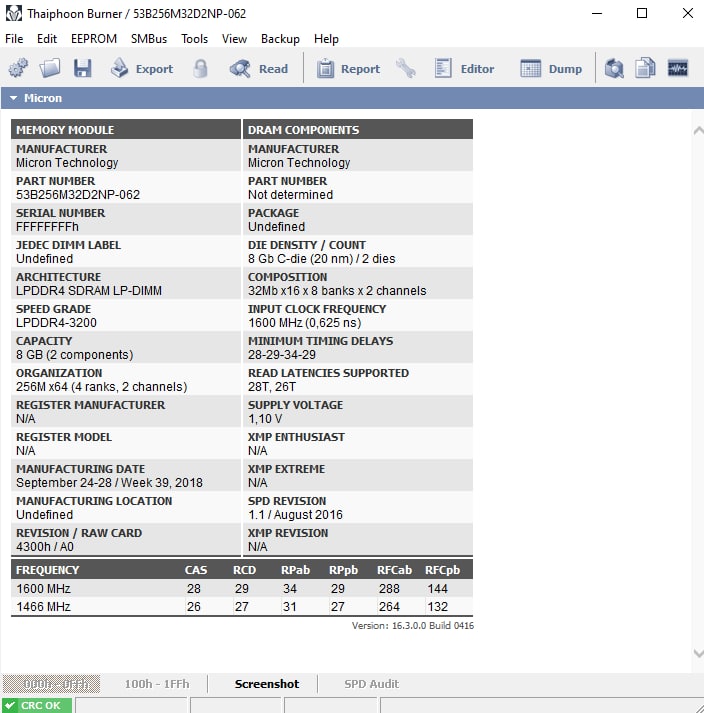
Task: Click the 8 GB (2 components) capacity
Action: 75,355
